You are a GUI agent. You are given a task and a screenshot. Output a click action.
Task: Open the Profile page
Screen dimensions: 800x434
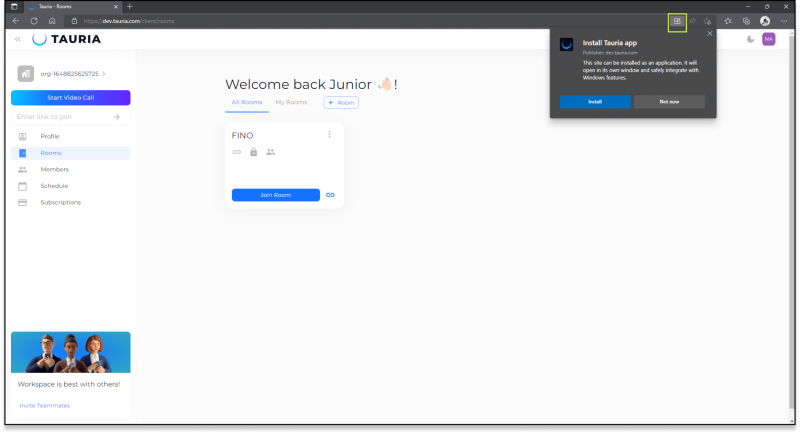coord(50,136)
